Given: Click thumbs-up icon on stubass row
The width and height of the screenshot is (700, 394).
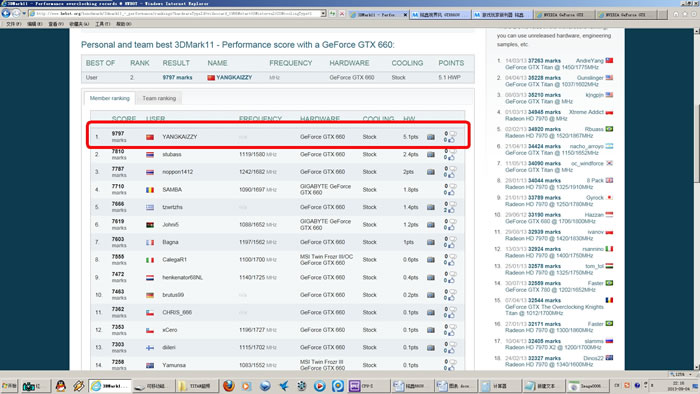Looking at the screenshot, I should point(451,158).
